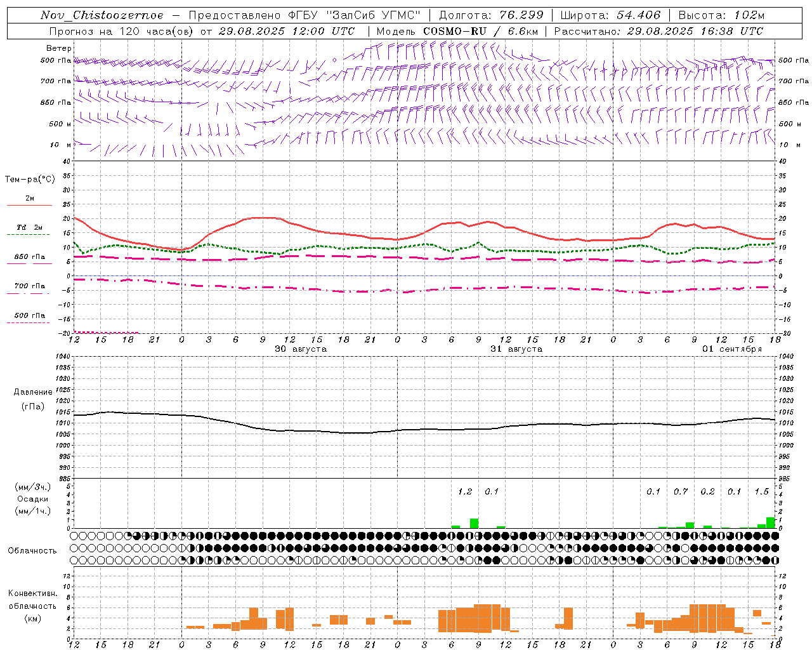Click the '1.2' precipitation amount value
The width and height of the screenshot is (812, 650).
coord(465,491)
